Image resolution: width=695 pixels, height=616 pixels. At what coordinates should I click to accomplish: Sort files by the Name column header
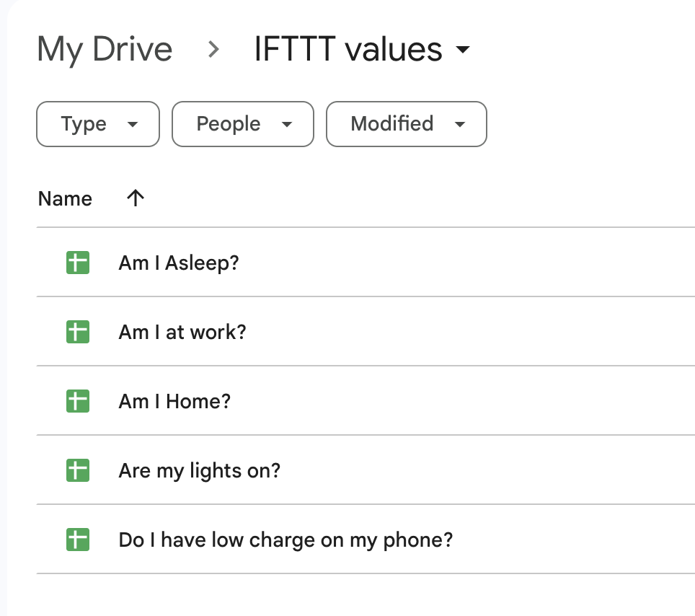click(x=65, y=199)
